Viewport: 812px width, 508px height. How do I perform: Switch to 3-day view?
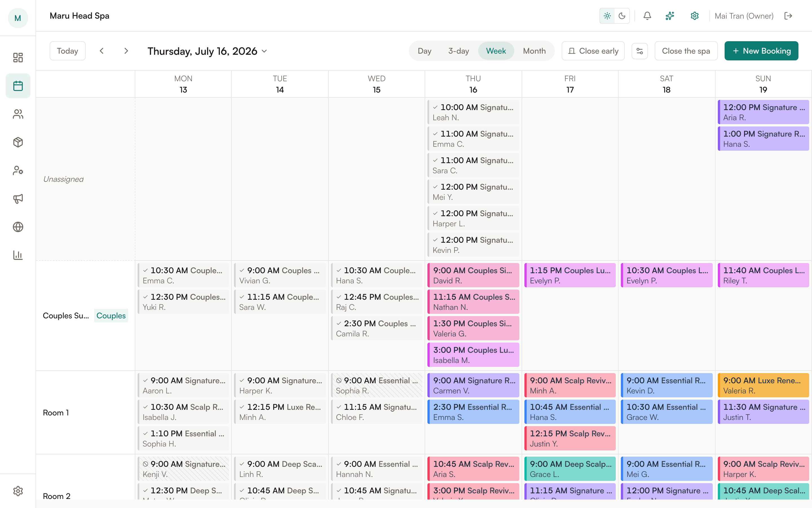click(x=458, y=51)
